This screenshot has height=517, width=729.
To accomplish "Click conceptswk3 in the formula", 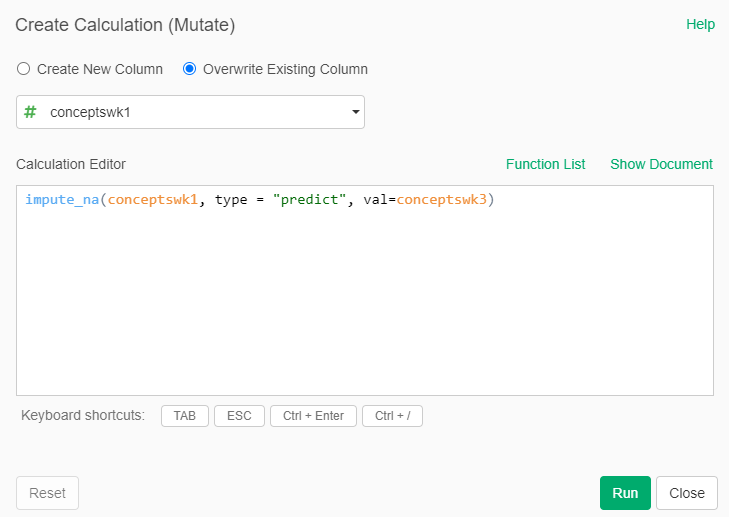I will click(x=440, y=200).
